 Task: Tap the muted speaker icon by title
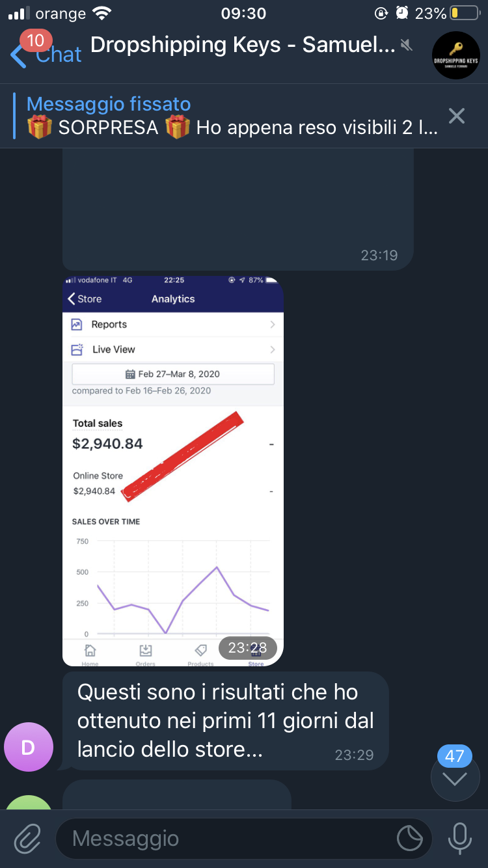click(x=407, y=45)
